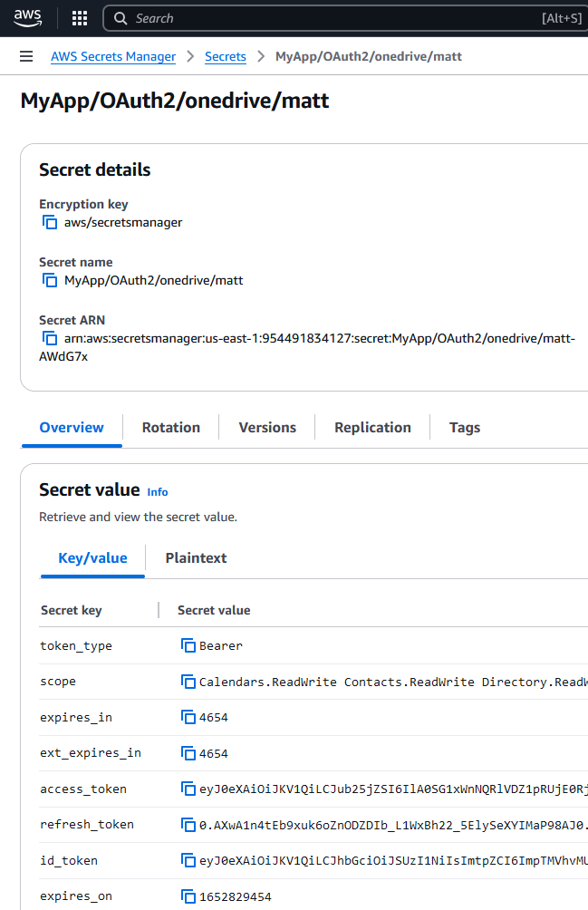Copy the Bearer token_type value

[188, 645]
